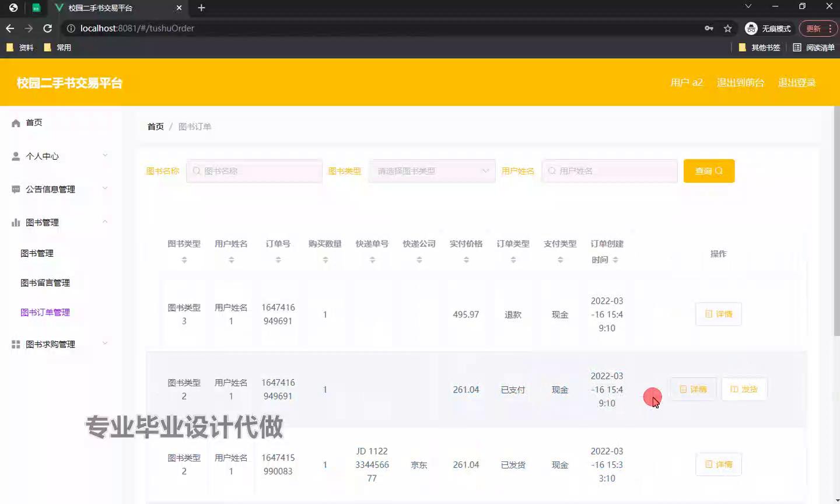Sort table by 订单号 column arrows
This screenshot has width=840, height=504.
click(278, 260)
